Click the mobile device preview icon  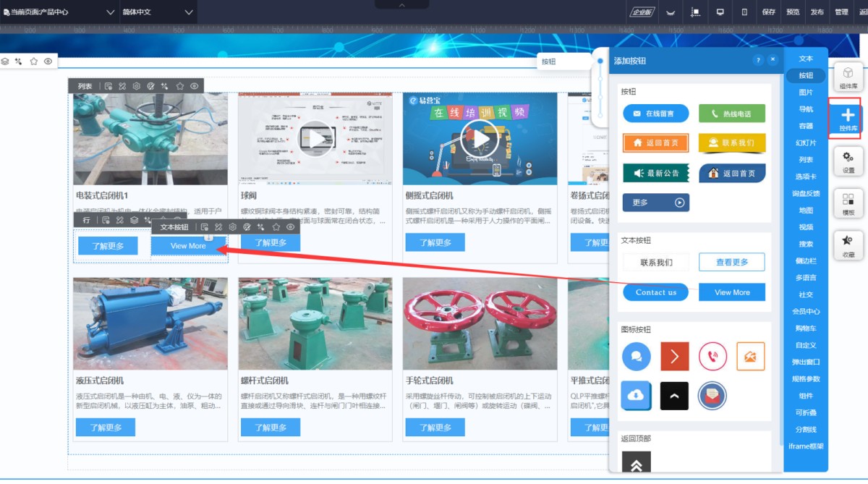point(744,12)
